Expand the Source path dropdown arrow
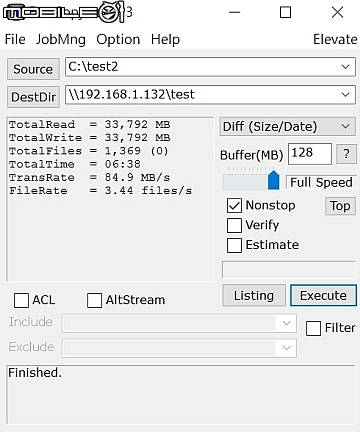 click(346, 67)
